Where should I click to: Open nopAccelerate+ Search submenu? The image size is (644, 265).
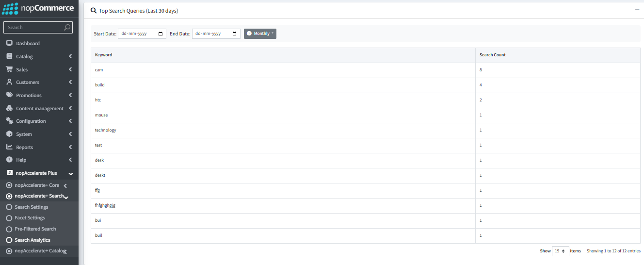pos(39,196)
